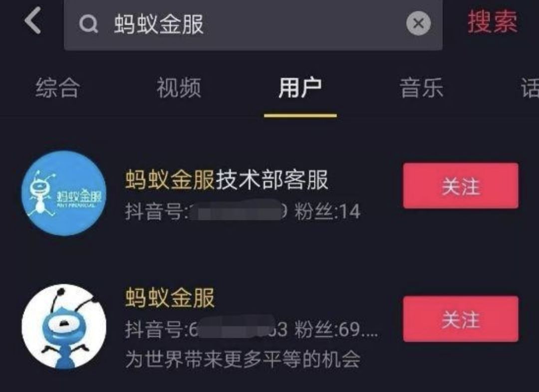Tap the 粉丝:69... follower count text
The image size is (539, 392).
tap(336, 329)
